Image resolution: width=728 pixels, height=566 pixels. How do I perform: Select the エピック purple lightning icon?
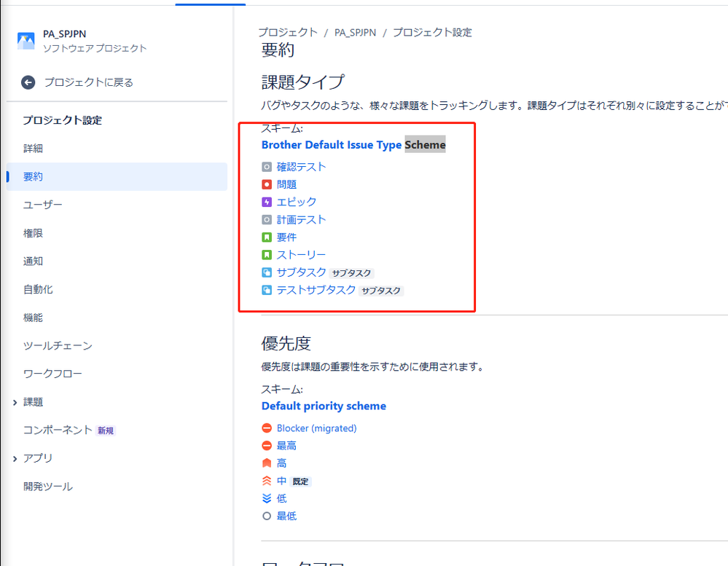click(x=266, y=202)
